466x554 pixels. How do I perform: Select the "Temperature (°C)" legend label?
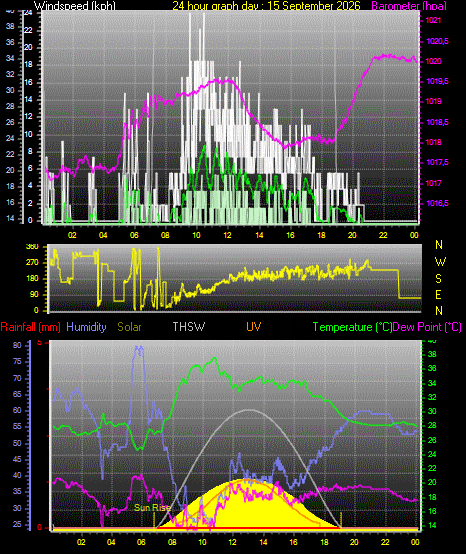(x=352, y=327)
